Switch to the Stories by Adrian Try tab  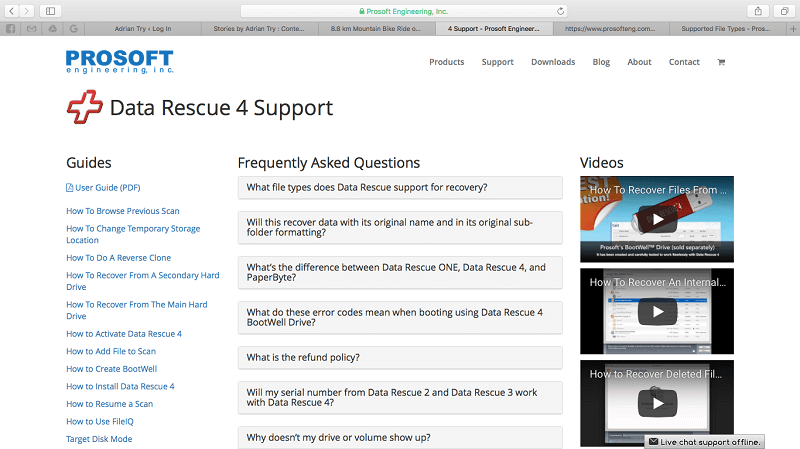tap(259, 29)
